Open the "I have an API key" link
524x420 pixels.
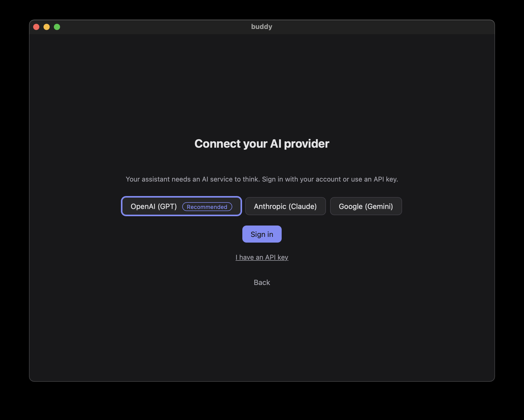pyautogui.click(x=262, y=257)
